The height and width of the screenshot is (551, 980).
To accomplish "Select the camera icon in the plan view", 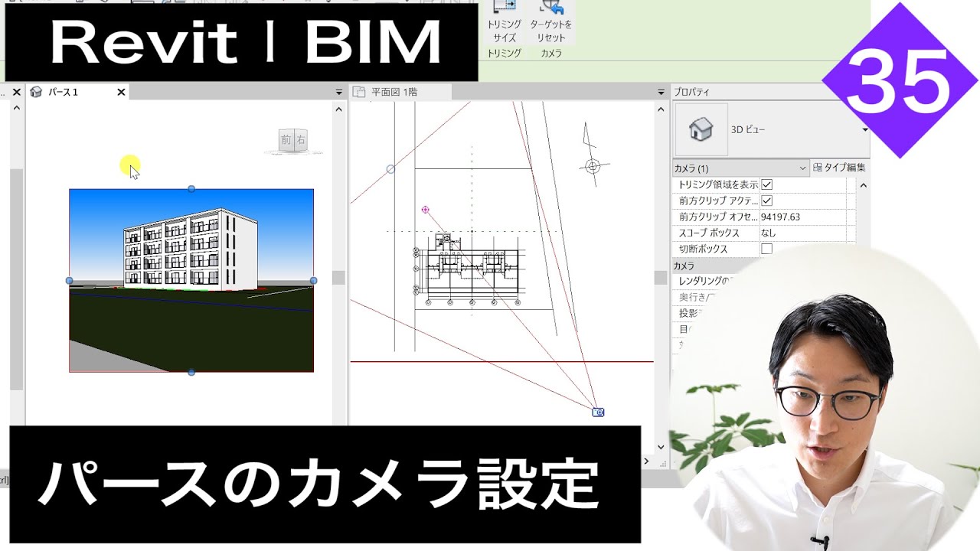I will [599, 412].
